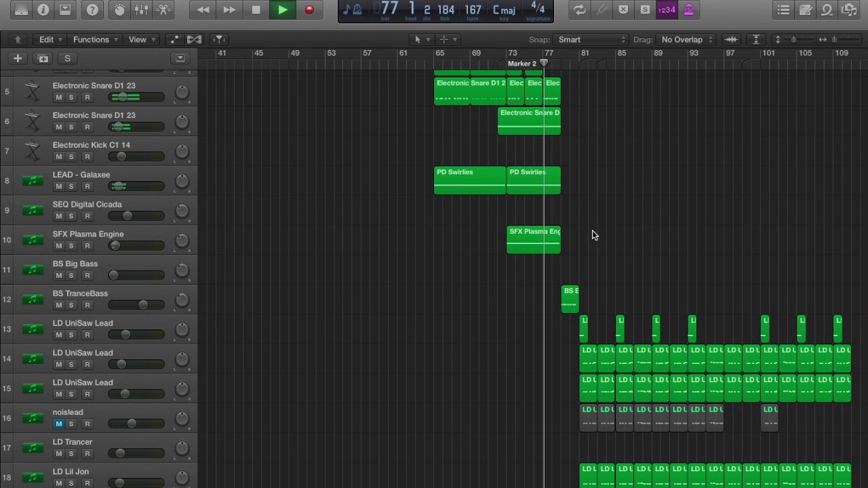Click the C maj key display

pos(505,9)
